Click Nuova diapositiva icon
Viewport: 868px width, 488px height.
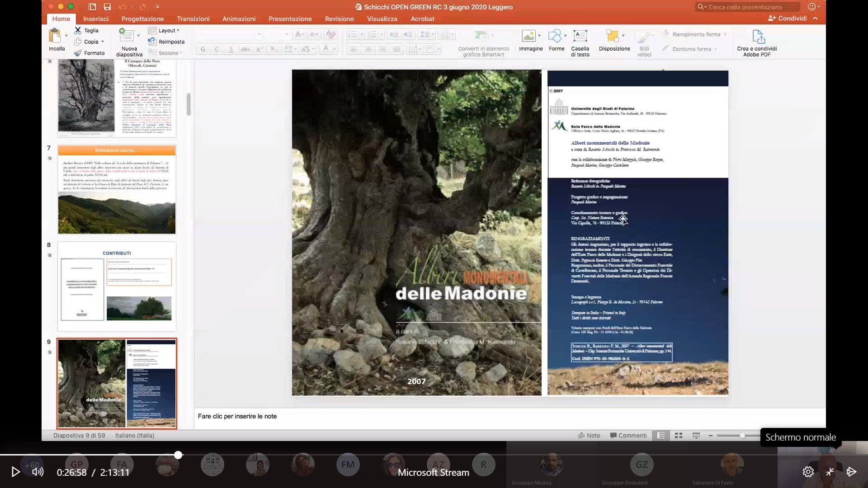click(126, 36)
